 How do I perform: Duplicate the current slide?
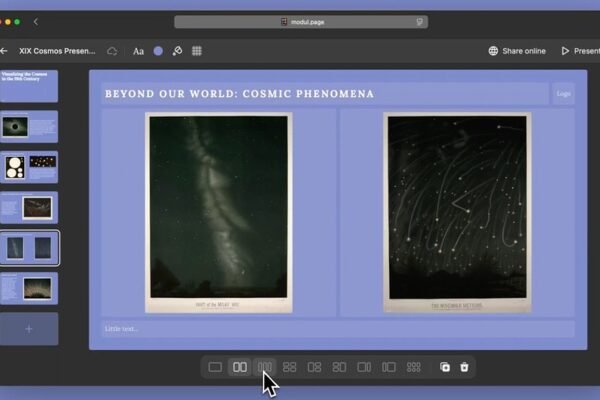[445, 367]
